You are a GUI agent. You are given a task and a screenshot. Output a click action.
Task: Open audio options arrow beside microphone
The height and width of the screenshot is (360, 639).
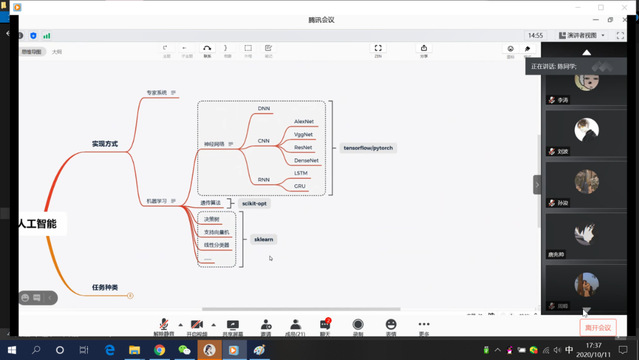(180, 325)
